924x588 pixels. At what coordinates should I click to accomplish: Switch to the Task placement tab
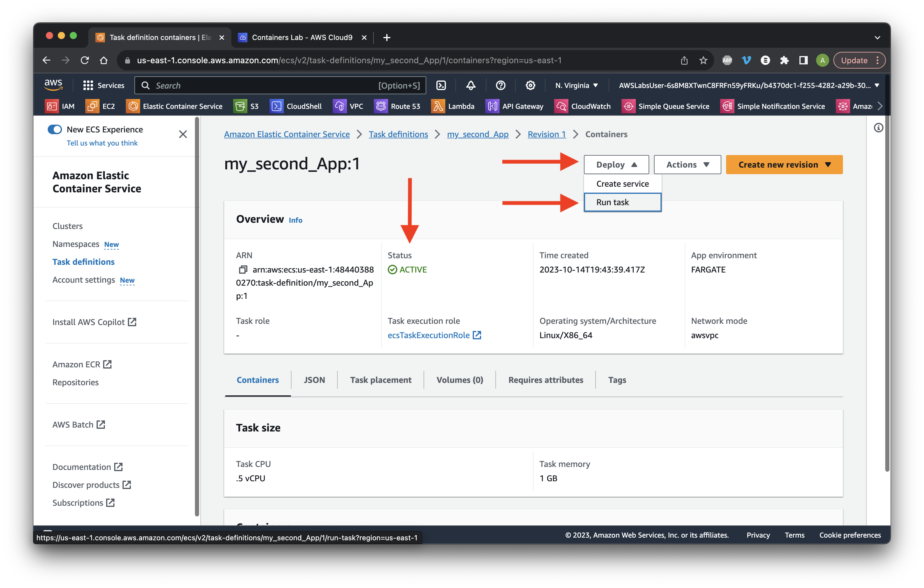[381, 380]
